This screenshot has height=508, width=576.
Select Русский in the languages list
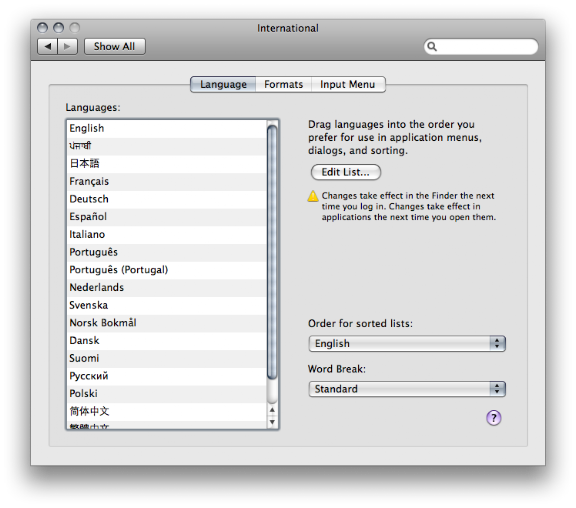(x=167, y=376)
